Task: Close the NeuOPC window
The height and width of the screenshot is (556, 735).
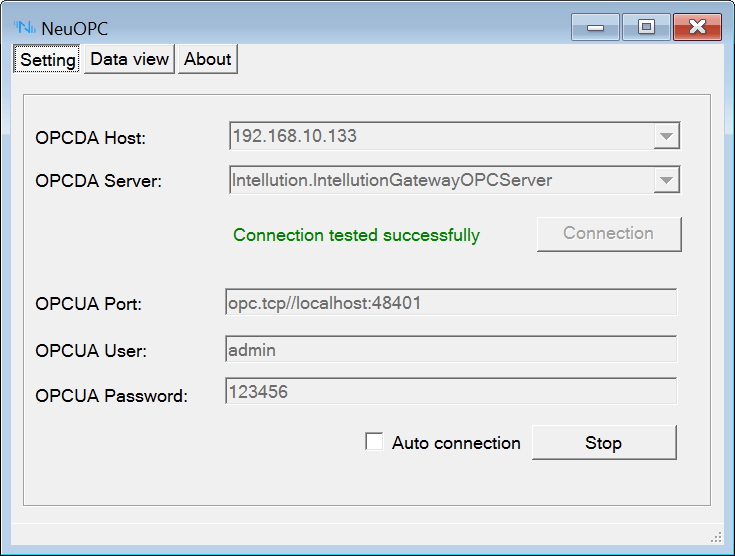Action: [x=697, y=27]
